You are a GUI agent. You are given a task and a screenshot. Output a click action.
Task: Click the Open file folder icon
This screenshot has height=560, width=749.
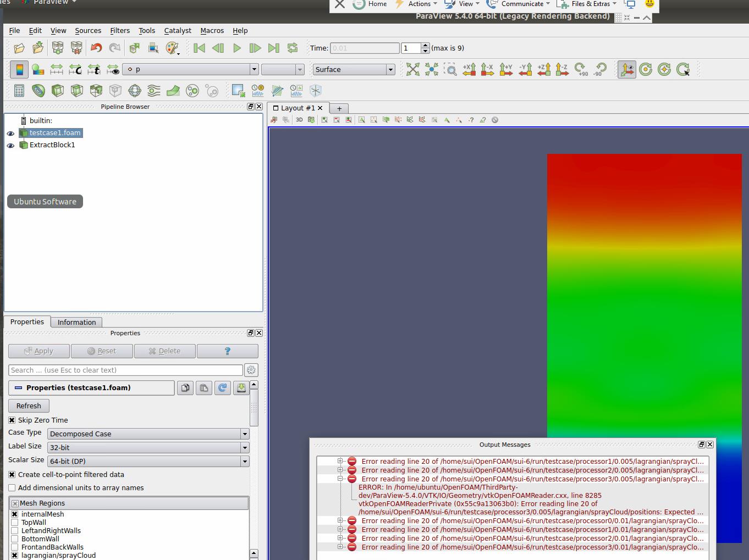pos(19,48)
